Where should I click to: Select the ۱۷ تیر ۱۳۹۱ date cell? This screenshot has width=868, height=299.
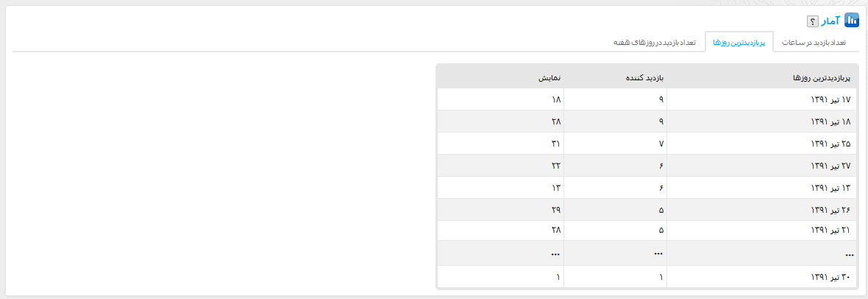[829, 99]
